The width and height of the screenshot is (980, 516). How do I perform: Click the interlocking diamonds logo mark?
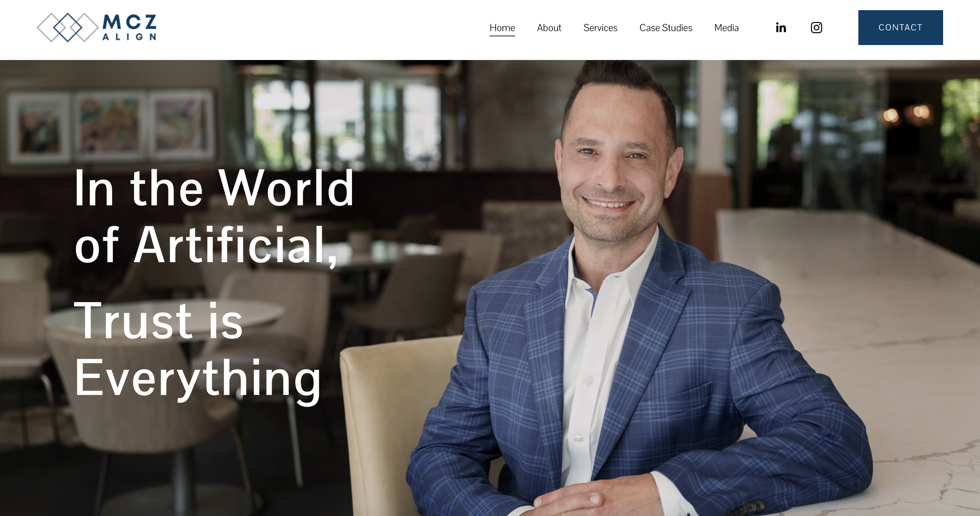pyautogui.click(x=67, y=27)
